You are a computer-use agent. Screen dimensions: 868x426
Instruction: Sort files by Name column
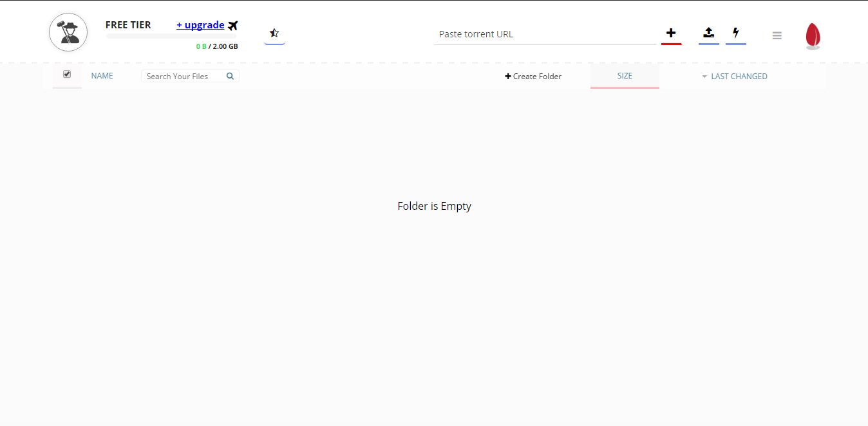click(102, 76)
